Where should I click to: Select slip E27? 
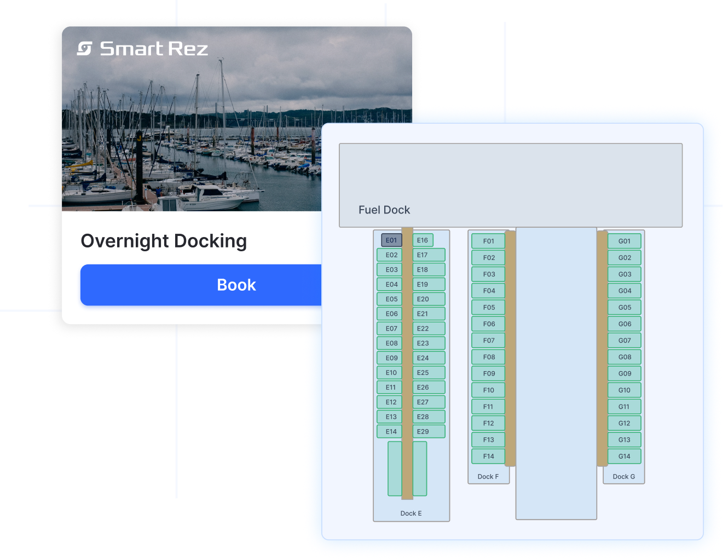[x=429, y=402]
